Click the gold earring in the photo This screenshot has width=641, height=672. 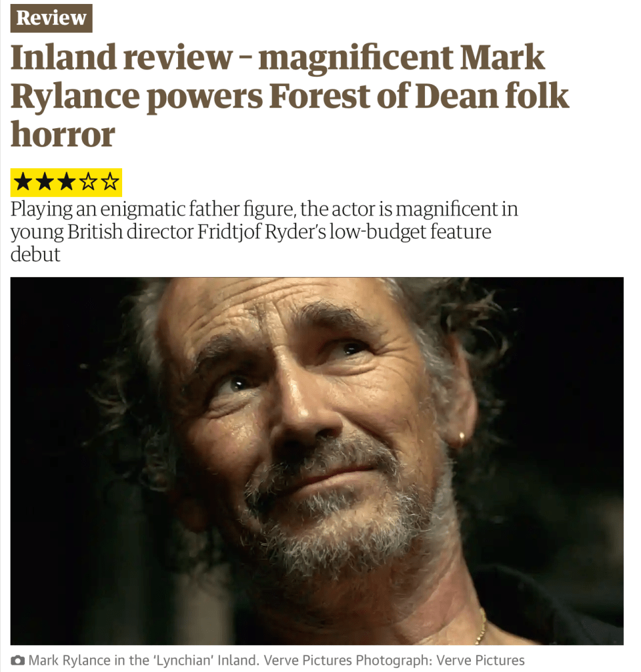pyautogui.click(x=461, y=438)
